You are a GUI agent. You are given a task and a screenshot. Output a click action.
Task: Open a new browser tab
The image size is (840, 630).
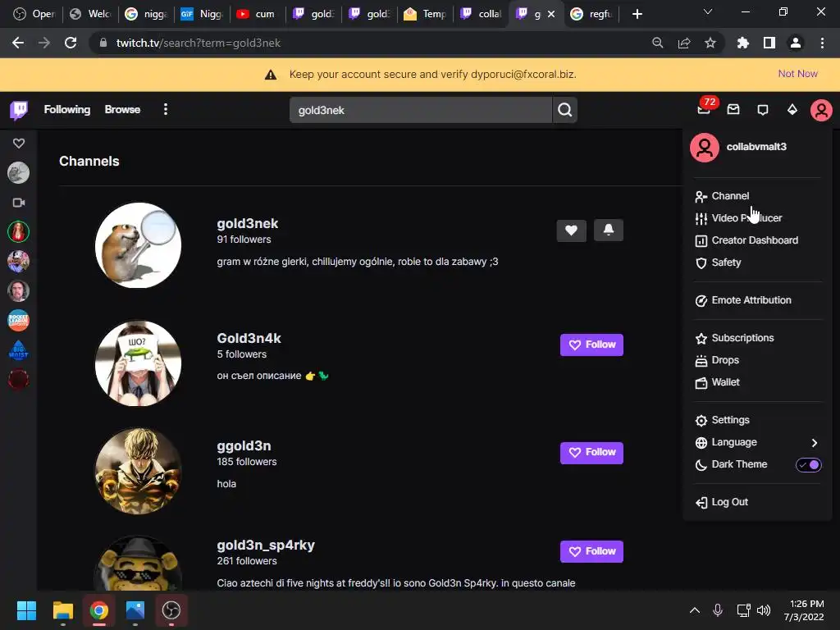tap(637, 14)
